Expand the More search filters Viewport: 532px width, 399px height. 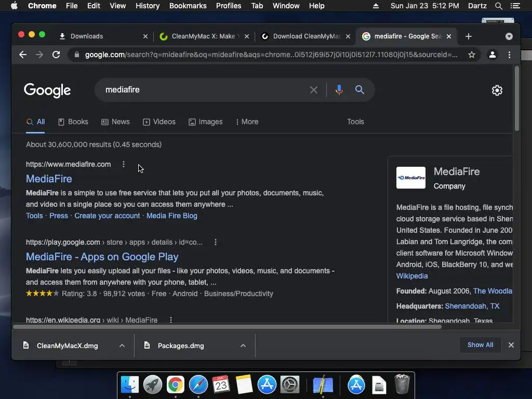[x=247, y=122]
